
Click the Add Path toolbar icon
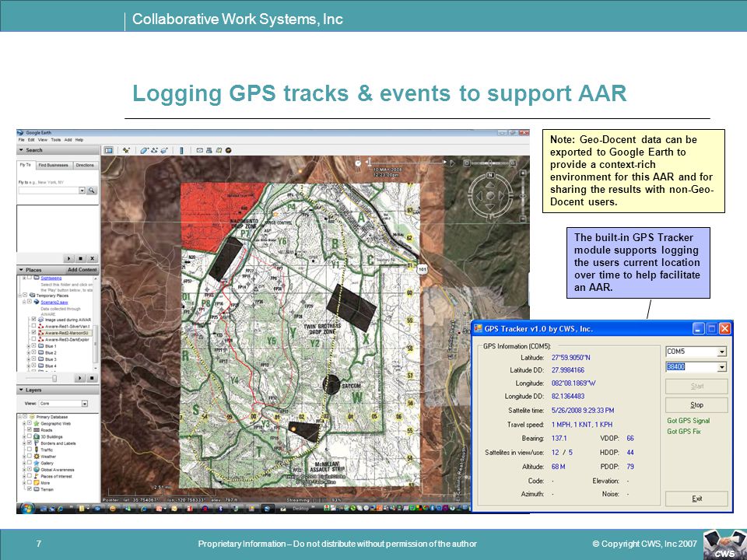click(x=154, y=150)
